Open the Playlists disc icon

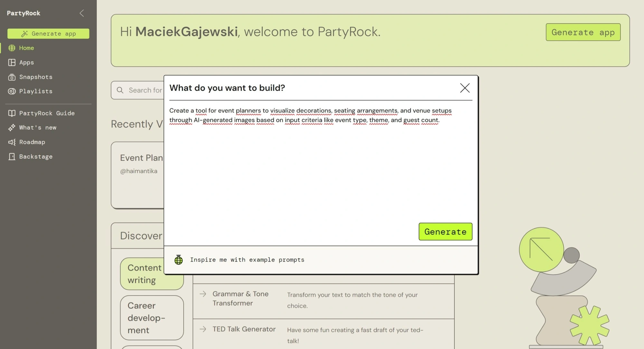click(12, 91)
